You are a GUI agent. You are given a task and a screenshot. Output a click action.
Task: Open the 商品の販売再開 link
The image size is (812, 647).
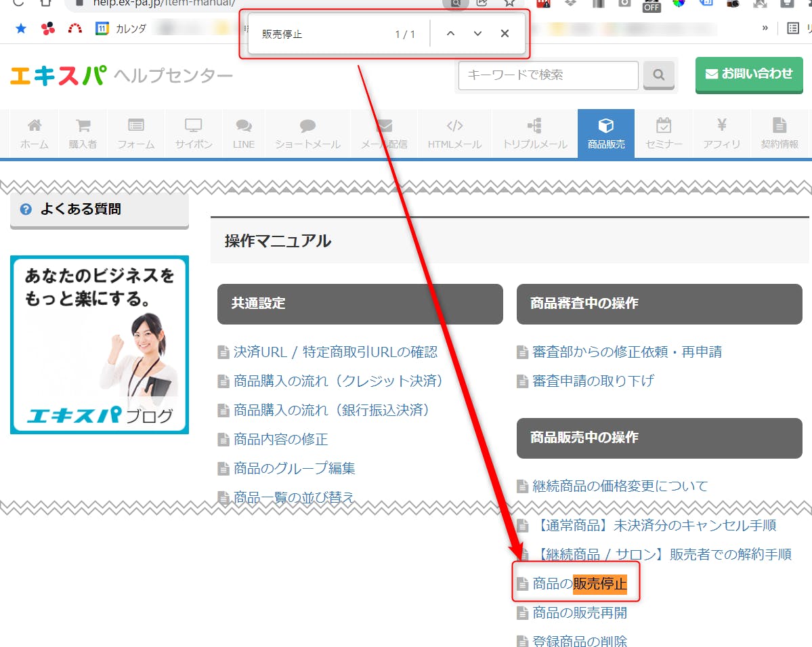[x=580, y=612]
